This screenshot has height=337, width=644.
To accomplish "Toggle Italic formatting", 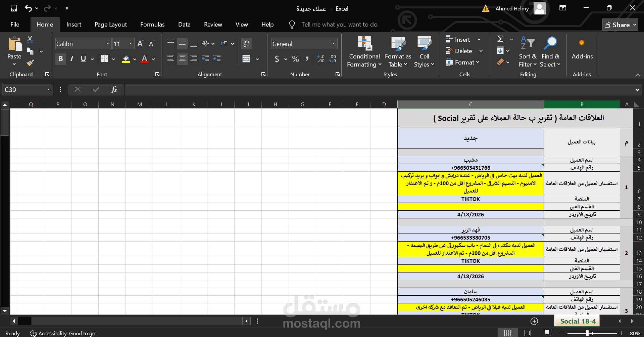I will point(72,59).
